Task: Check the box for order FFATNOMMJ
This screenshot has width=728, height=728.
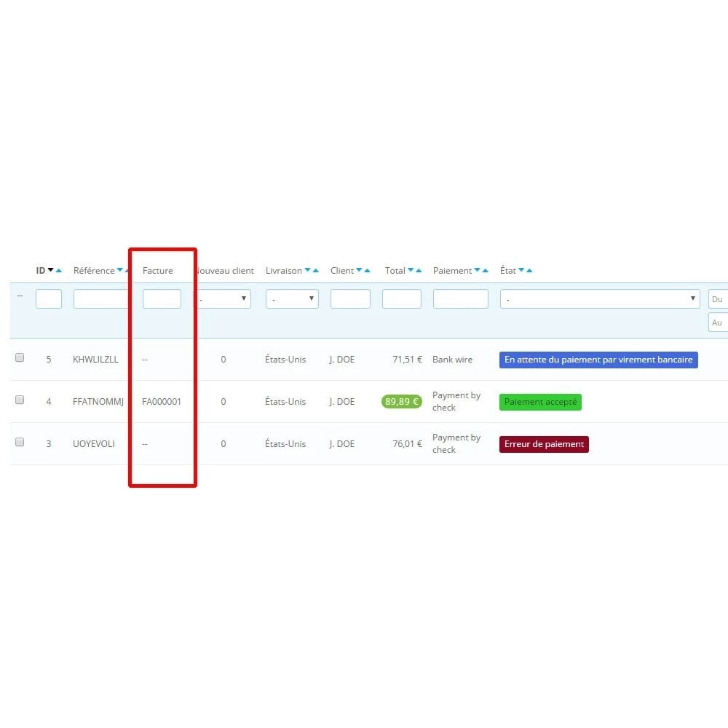Action: (20, 400)
